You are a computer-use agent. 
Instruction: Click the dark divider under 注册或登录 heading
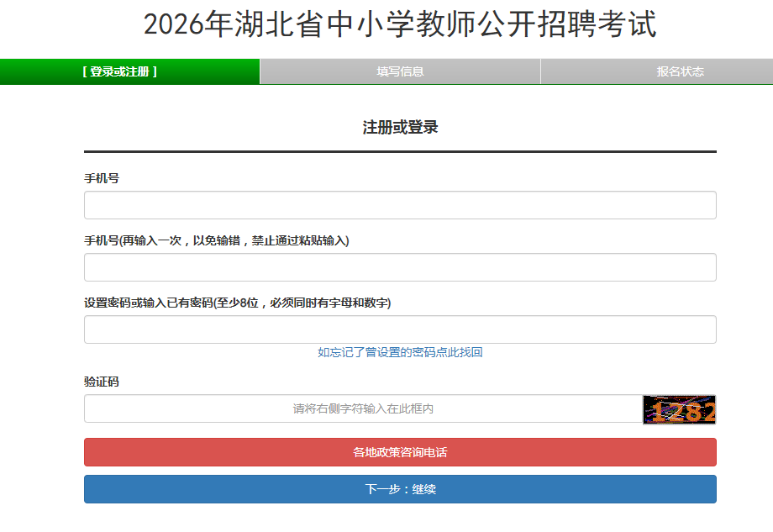click(x=400, y=151)
